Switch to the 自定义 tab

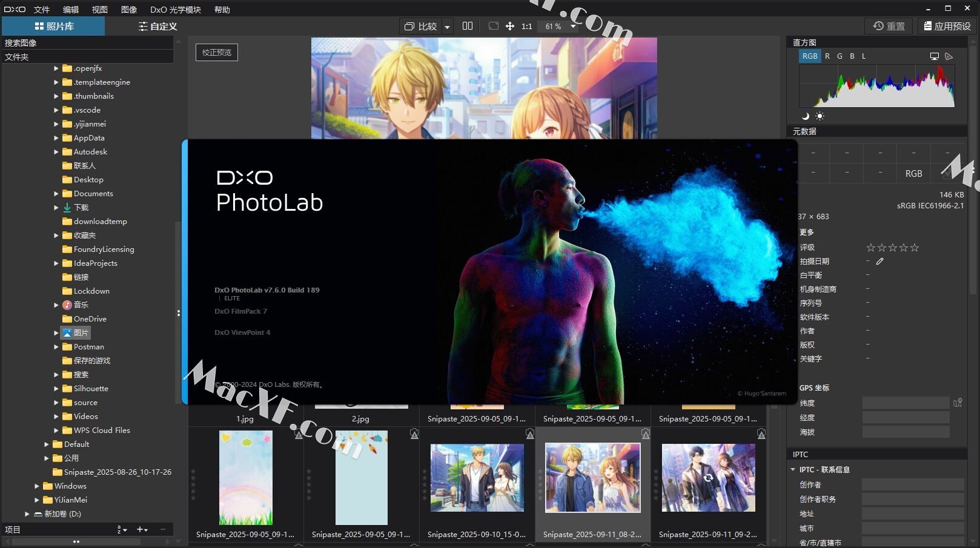click(157, 26)
